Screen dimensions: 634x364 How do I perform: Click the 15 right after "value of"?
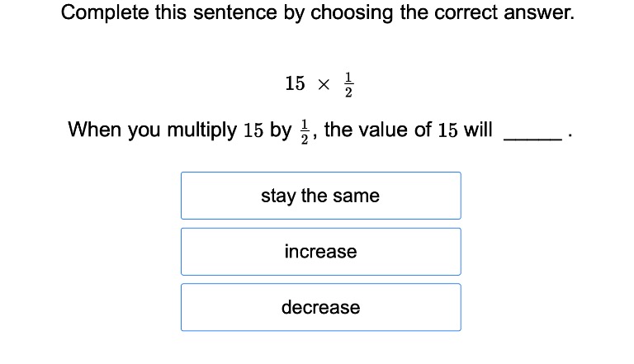pyautogui.click(x=448, y=130)
